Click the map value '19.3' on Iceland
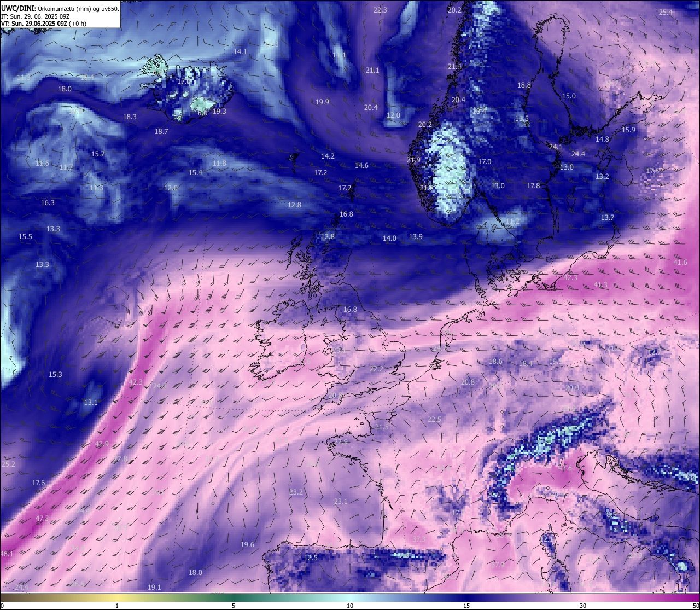 click(219, 111)
